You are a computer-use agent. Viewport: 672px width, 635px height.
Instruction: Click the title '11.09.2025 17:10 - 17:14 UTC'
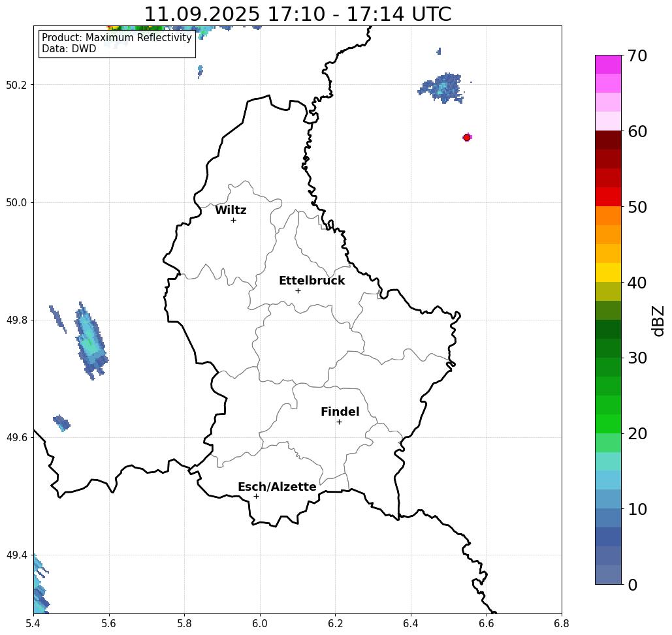297,14
